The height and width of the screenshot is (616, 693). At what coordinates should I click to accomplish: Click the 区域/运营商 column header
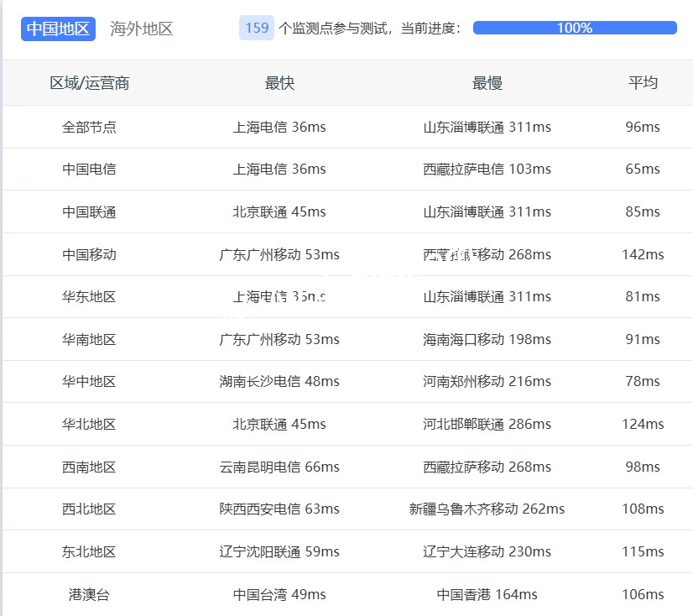point(89,82)
